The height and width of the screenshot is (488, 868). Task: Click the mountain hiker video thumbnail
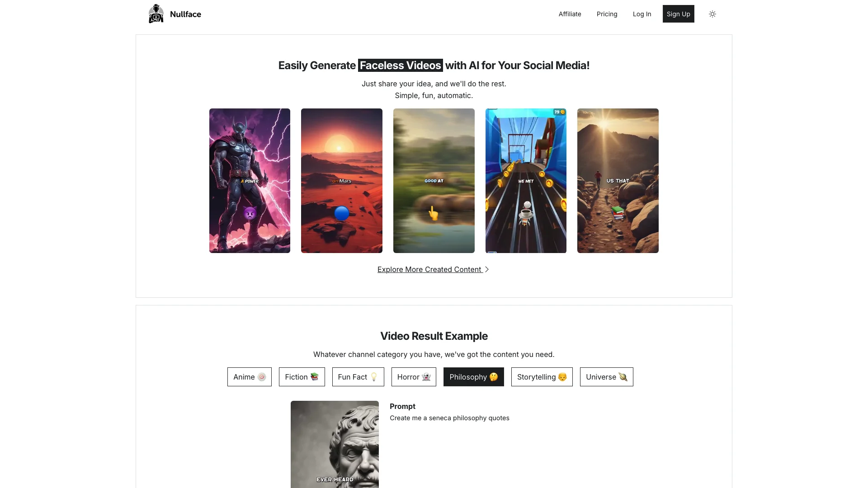(x=618, y=181)
